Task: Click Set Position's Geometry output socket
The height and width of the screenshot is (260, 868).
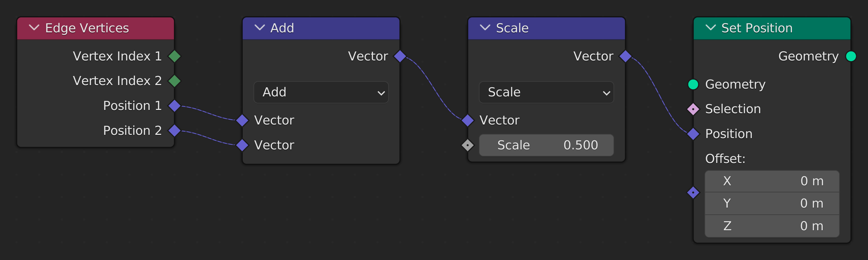Action: 851,56
